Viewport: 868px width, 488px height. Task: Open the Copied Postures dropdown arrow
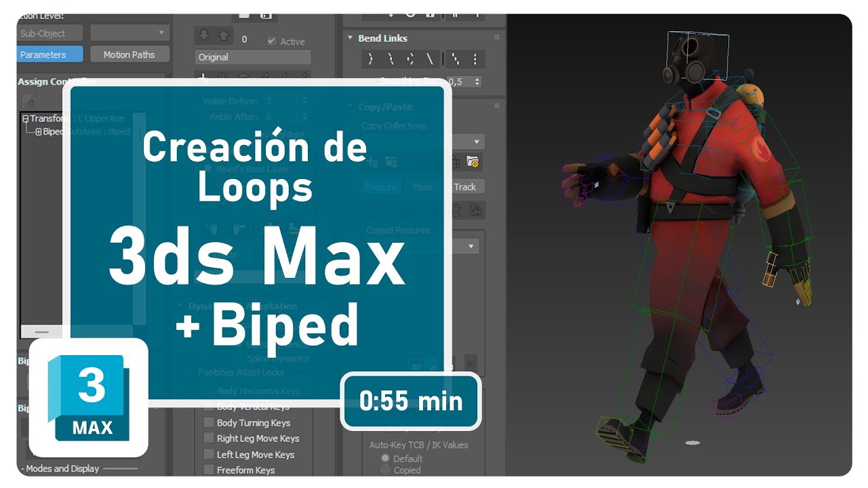coord(471,246)
